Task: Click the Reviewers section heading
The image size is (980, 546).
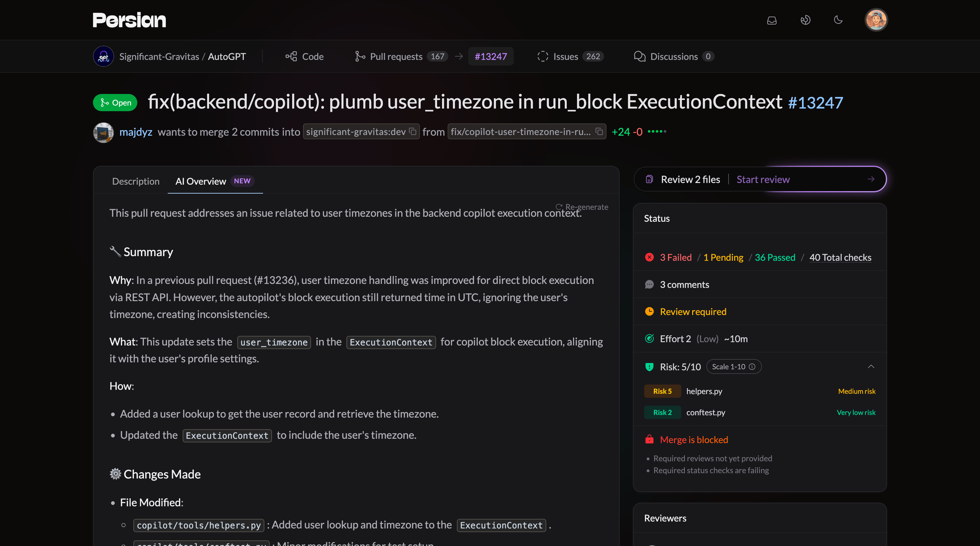Action: coord(665,518)
